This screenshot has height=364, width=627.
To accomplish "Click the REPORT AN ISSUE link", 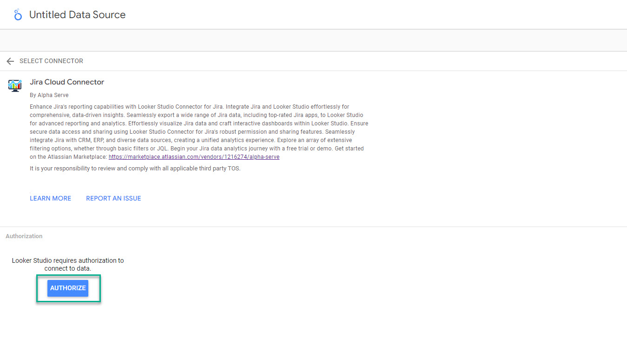I will pos(113,198).
